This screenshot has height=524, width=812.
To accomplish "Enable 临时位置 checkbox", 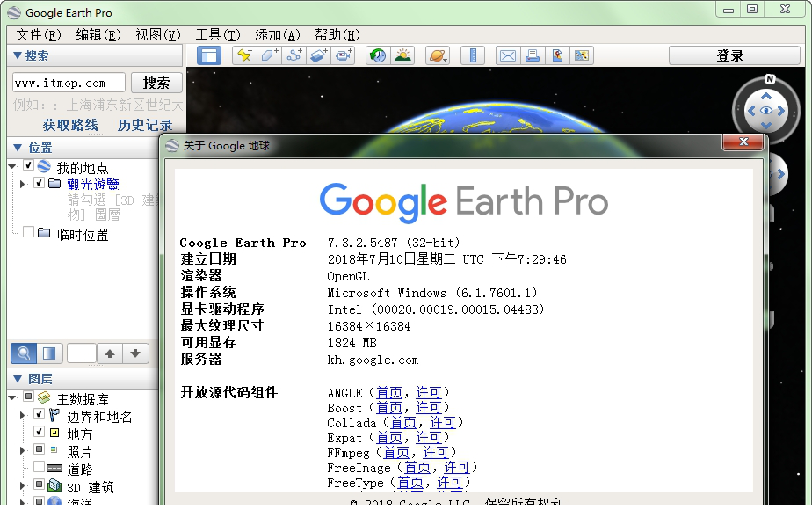I will [28, 232].
